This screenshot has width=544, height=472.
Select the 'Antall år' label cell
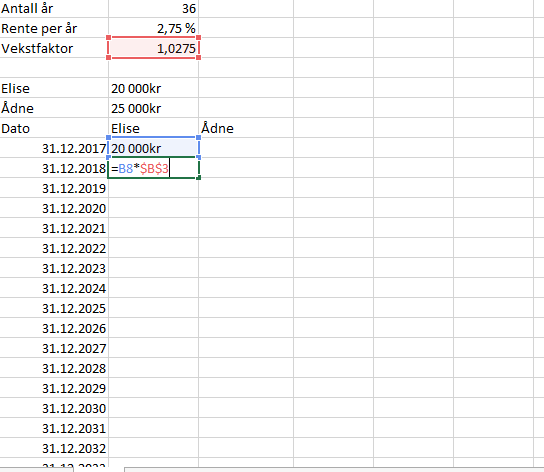(x=54, y=8)
